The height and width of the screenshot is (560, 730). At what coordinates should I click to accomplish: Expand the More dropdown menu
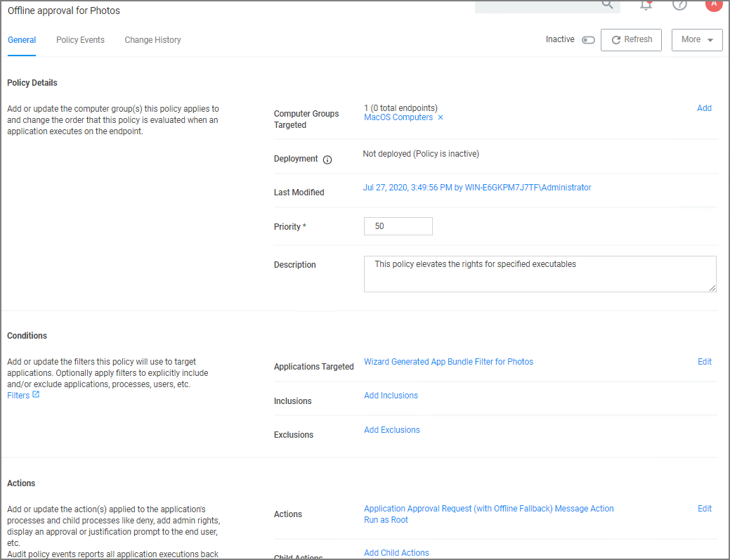click(x=697, y=40)
